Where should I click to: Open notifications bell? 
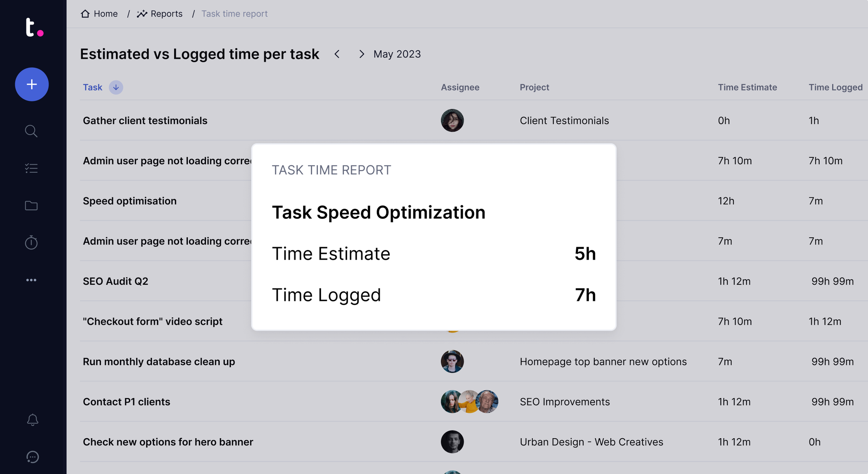[x=32, y=420]
